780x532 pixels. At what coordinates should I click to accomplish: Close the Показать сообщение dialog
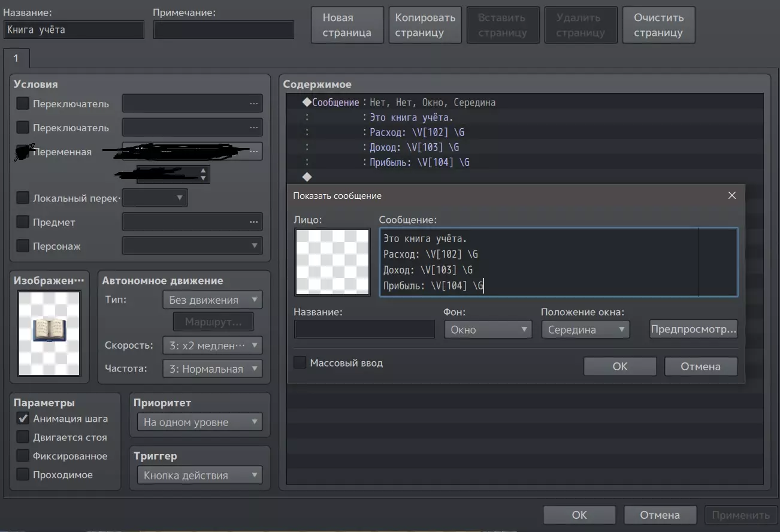731,195
